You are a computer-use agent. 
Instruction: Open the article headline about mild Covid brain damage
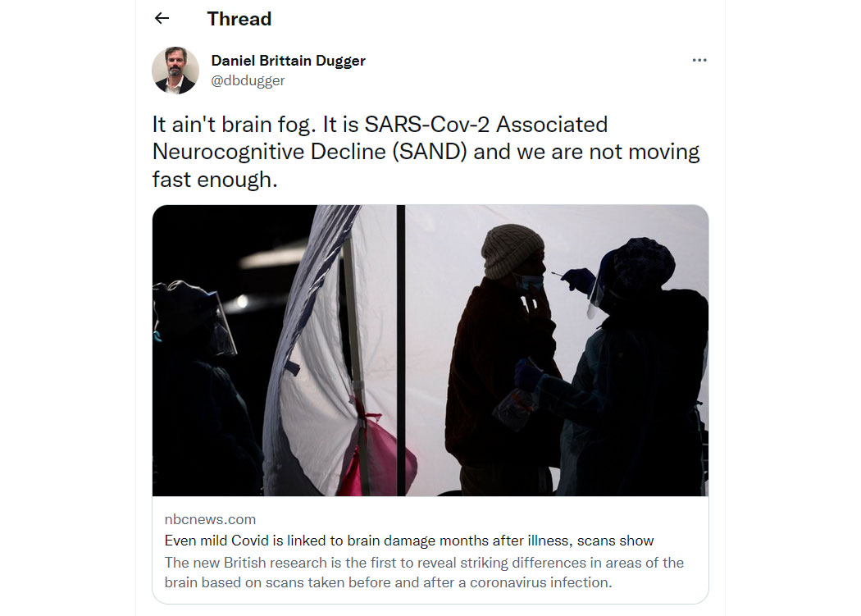tap(409, 541)
